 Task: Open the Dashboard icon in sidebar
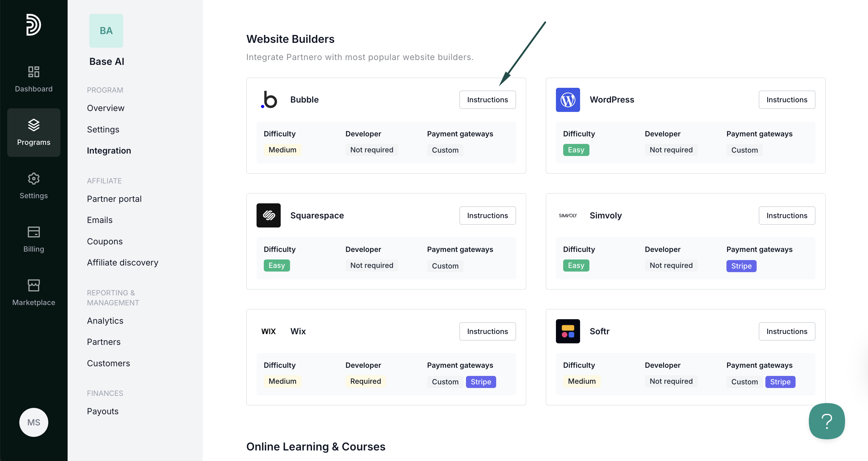tap(34, 72)
